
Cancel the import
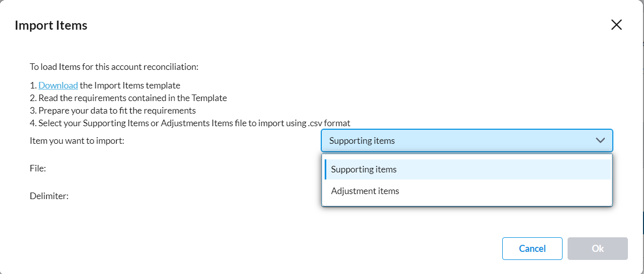click(x=532, y=248)
